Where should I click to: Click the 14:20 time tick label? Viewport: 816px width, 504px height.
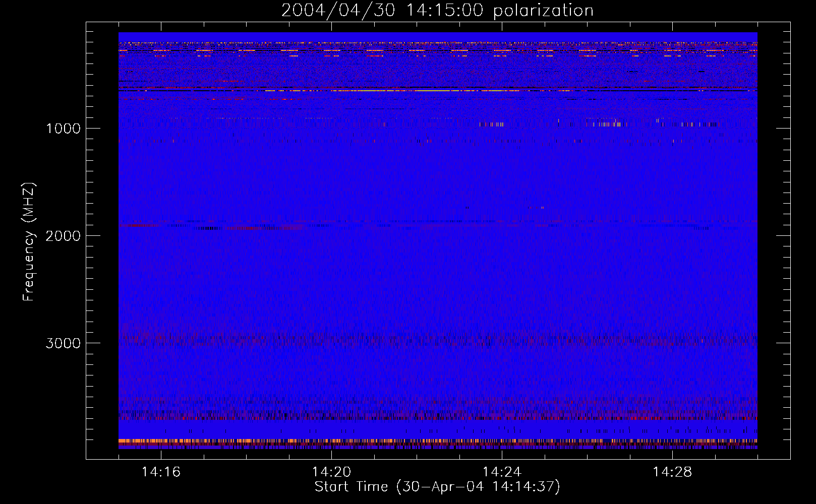click(331, 472)
